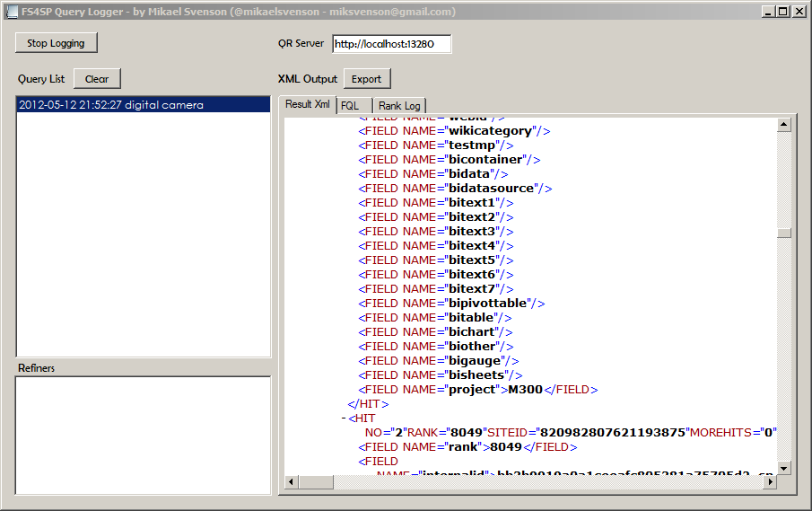
Task: Click the 'bitext6' field line
Action: click(436, 275)
